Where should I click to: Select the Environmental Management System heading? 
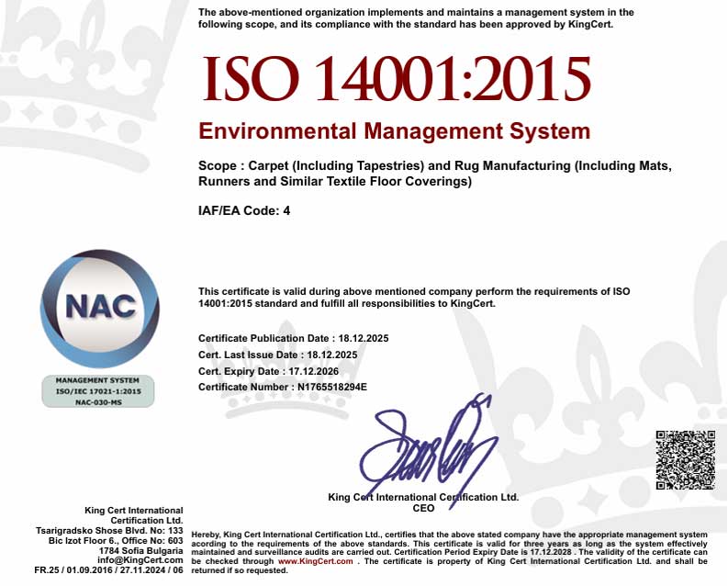tap(394, 131)
